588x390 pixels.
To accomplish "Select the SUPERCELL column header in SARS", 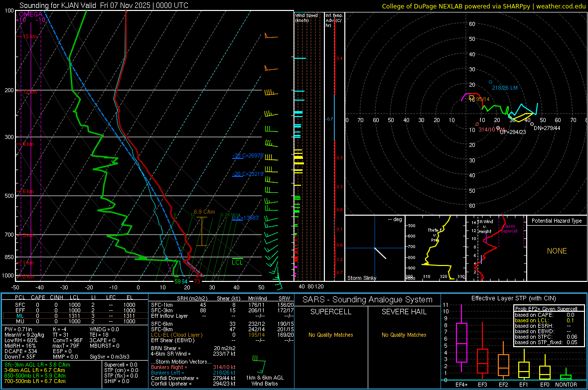I will [x=331, y=312].
